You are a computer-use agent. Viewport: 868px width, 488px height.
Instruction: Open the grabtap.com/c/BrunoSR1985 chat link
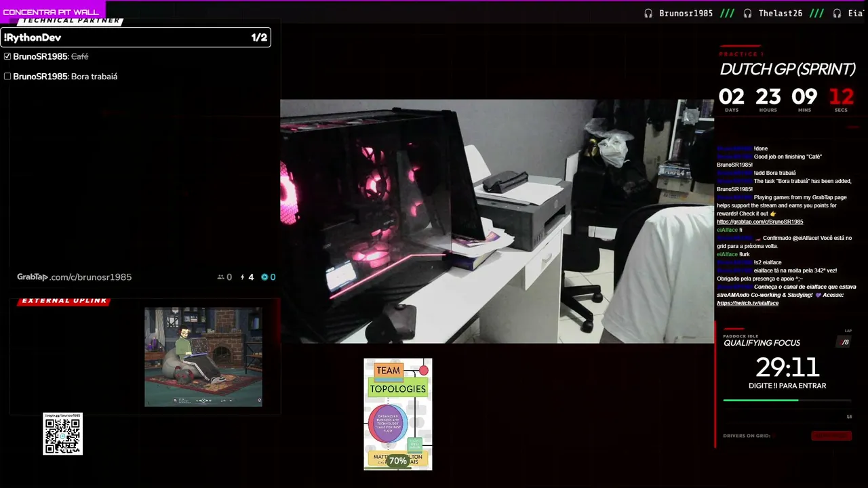point(759,222)
